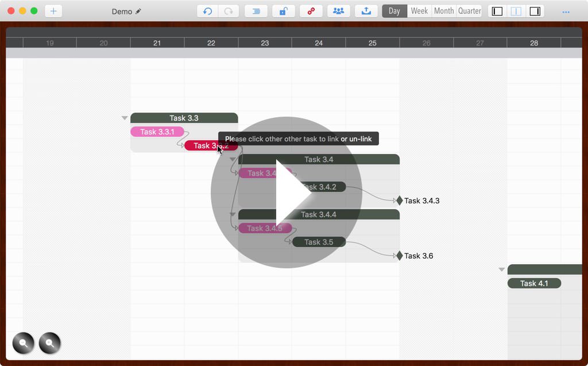Click the indent outline icon in the toolbar
The height and width of the screenshot is (366, 588).
(x=256, y=11)
